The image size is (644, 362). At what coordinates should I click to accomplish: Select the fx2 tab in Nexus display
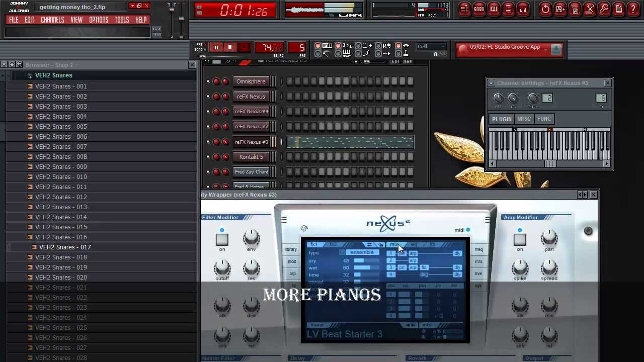click(333, 244)
